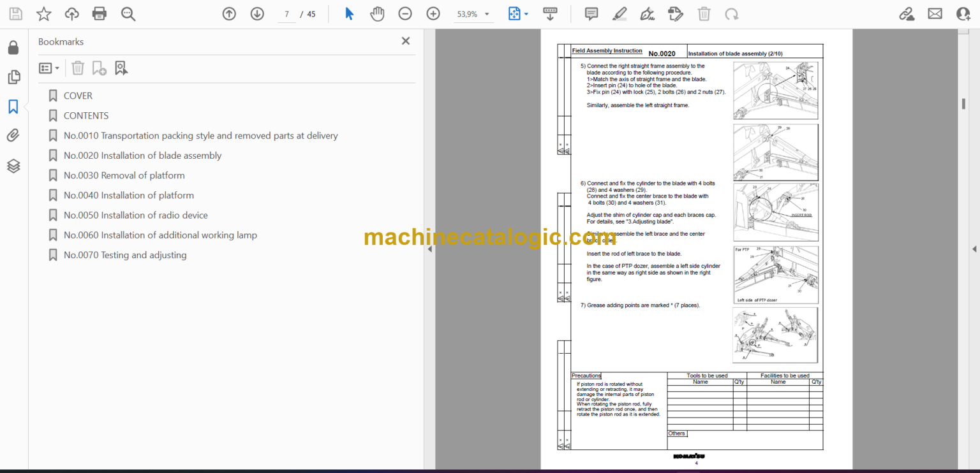This screenshot has width=980, height=473.
Task: Open the print dialog
Action: [99, 13]
